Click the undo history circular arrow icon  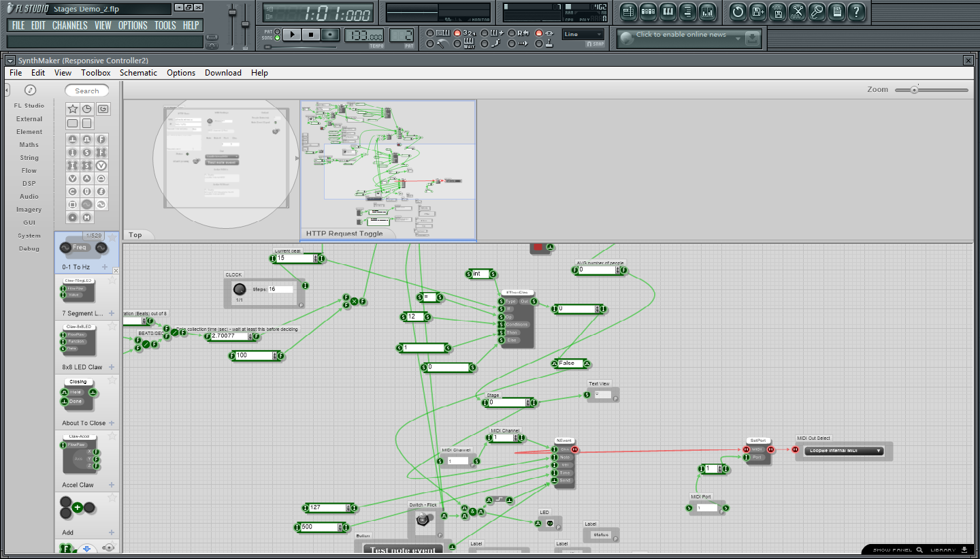(738, 12)
